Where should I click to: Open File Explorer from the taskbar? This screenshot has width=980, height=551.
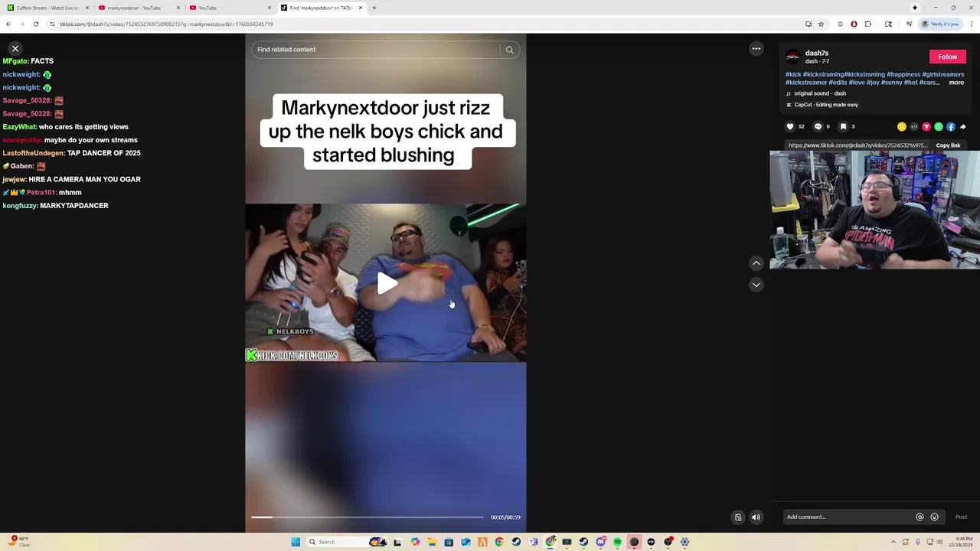point(432,542)
